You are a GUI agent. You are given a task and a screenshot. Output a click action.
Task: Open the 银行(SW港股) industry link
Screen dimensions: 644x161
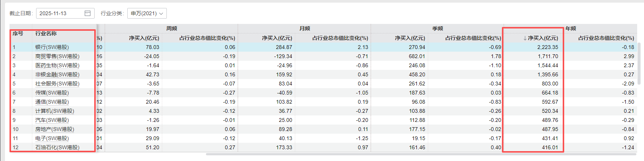[x=52, y=47]
